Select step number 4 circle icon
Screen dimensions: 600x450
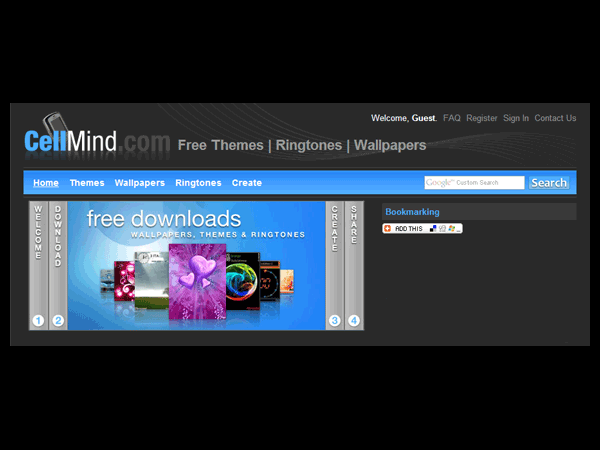click(354, 321)
